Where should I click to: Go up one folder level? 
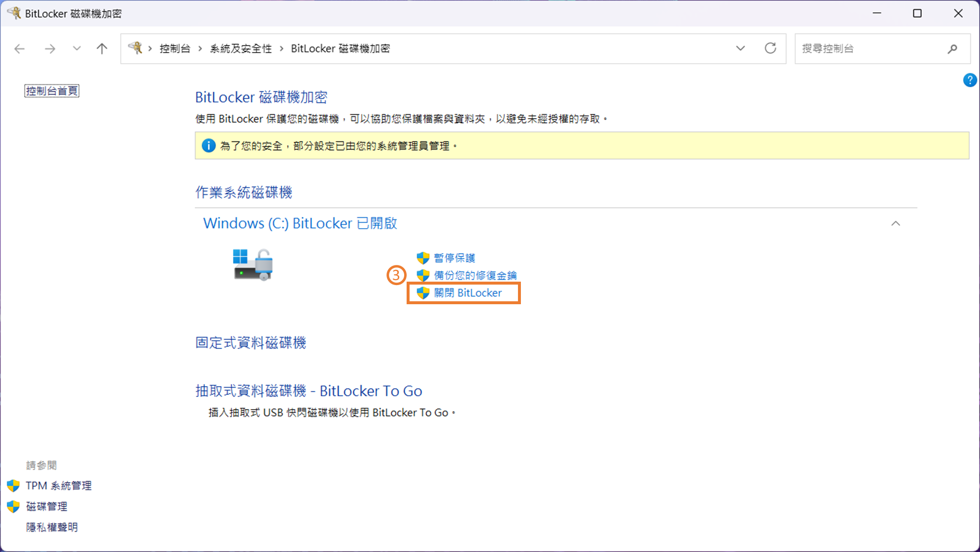102,49
